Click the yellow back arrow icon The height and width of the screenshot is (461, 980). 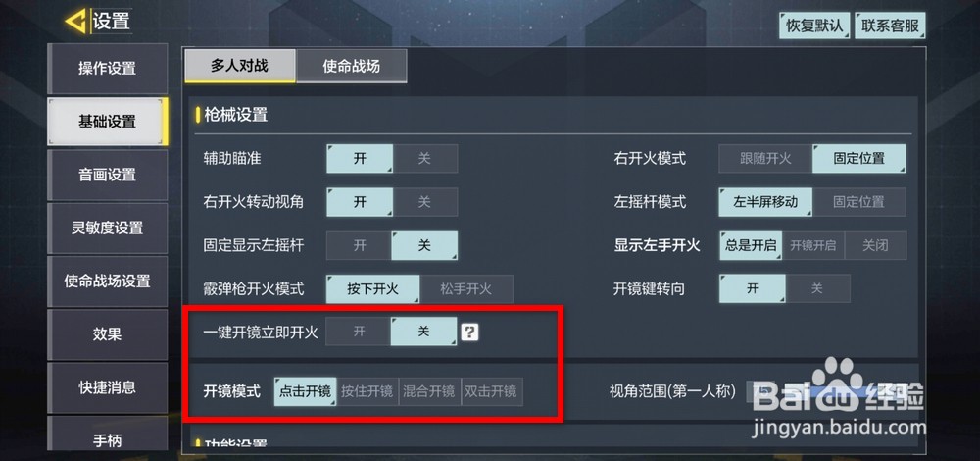click(x=76, y=22)
